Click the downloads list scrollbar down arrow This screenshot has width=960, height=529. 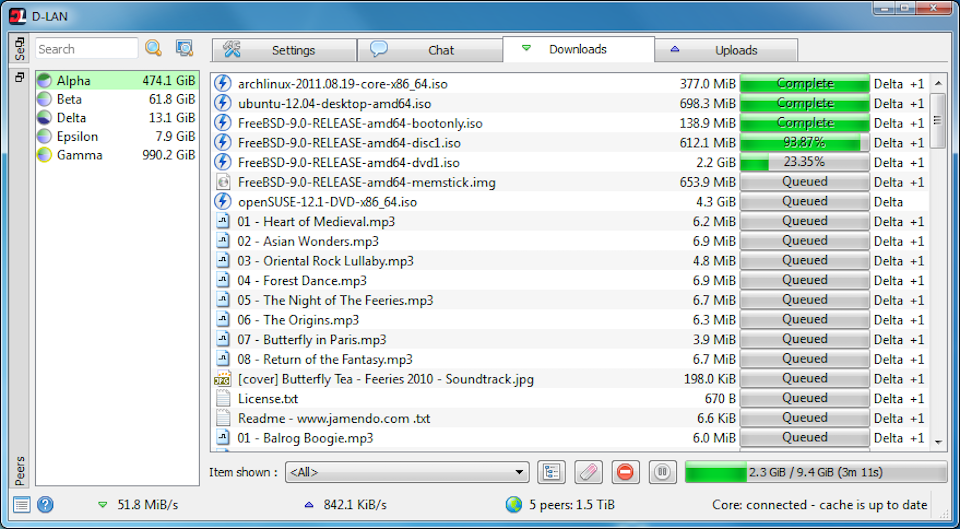(938, 441)
